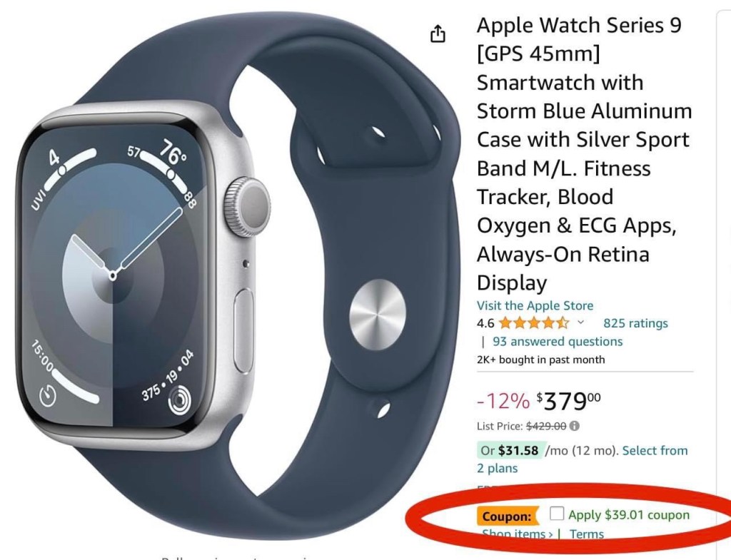Click the orange Coupon label badge
Viewport: 731px width, 560px height.
coord(507,516)
